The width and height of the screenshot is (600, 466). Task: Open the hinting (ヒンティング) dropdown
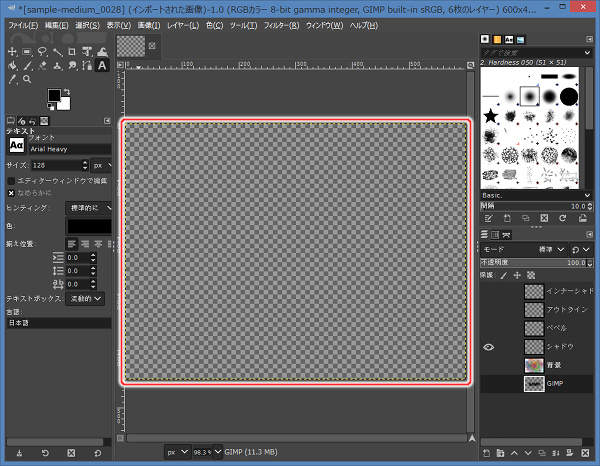tap(89, 207)
